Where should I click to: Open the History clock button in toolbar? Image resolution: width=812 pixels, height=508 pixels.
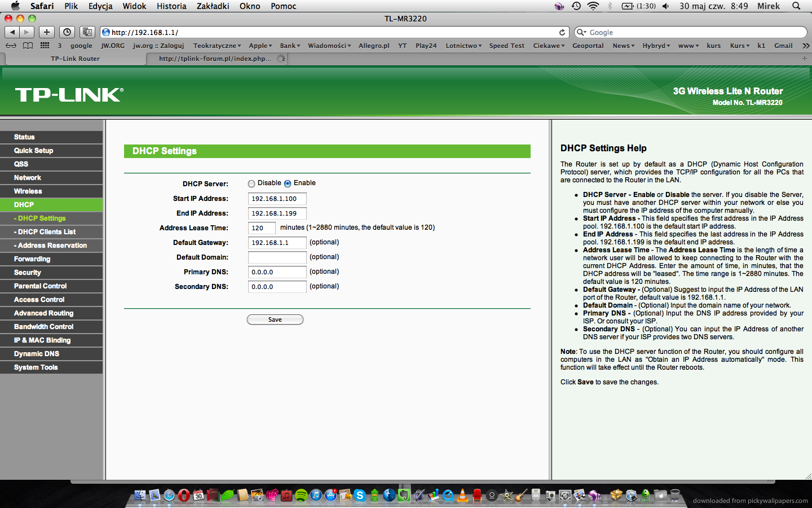[x=67, y=32]
